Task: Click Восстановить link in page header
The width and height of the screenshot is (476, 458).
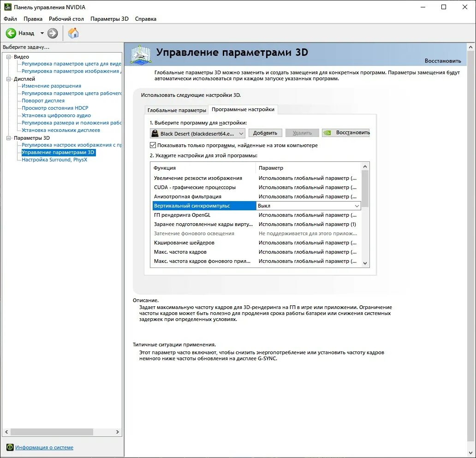Action: 443,61
